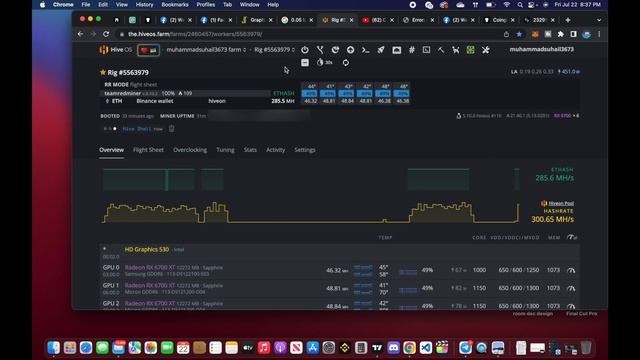
Task: Open a new Chrome tab with plus button
Action: 568,20
